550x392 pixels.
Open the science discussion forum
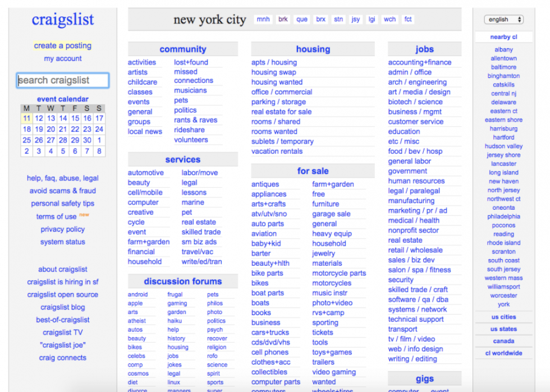(x=217, y=365)
